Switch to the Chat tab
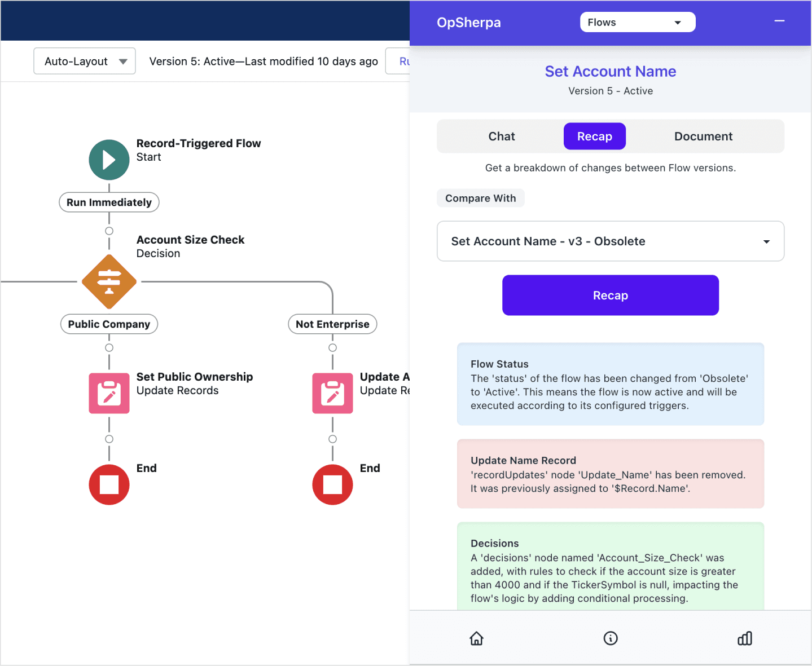 [x=502, y=136]
